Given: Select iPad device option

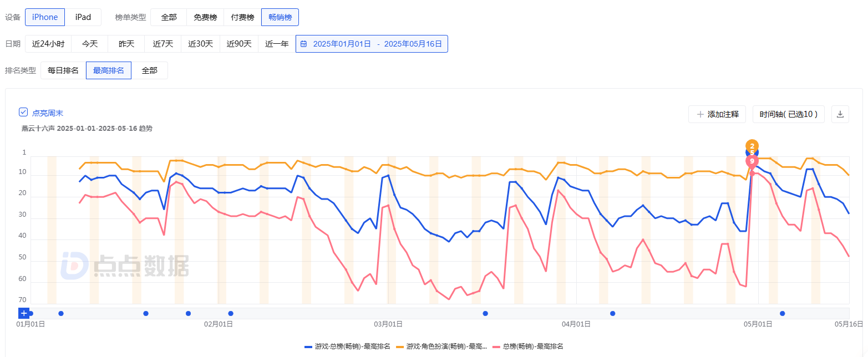Looking at the screenshot, I should click(83, 17).
